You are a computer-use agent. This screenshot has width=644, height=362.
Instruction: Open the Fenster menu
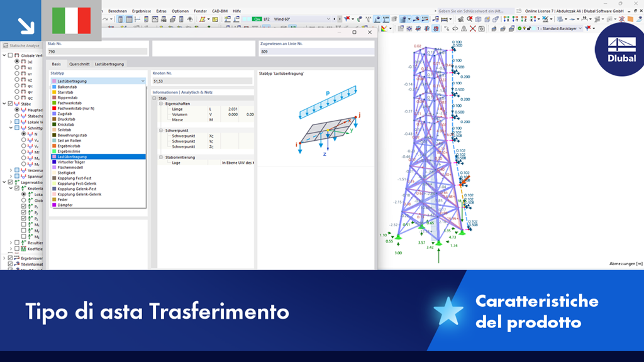coord(201,11)
